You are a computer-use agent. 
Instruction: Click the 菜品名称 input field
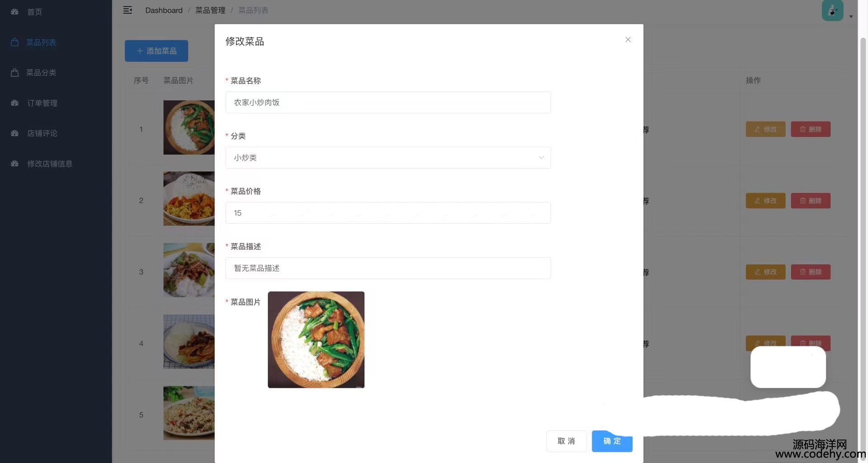(388, 103)
